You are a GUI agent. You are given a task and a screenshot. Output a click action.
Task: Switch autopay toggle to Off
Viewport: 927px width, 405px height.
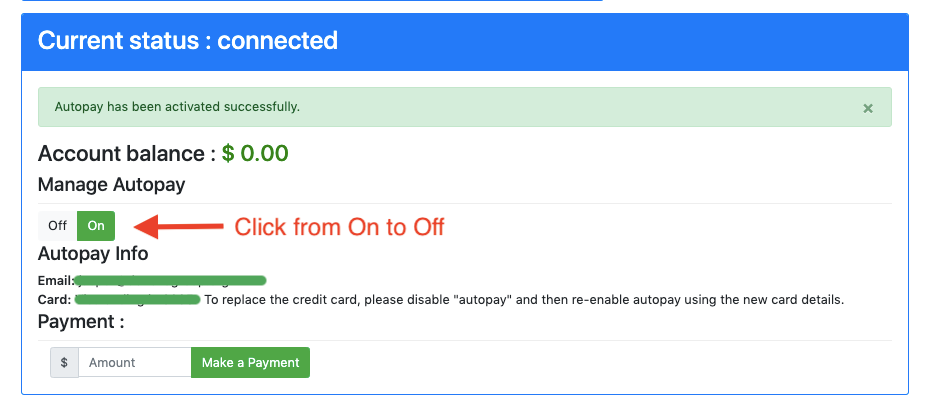58,226
